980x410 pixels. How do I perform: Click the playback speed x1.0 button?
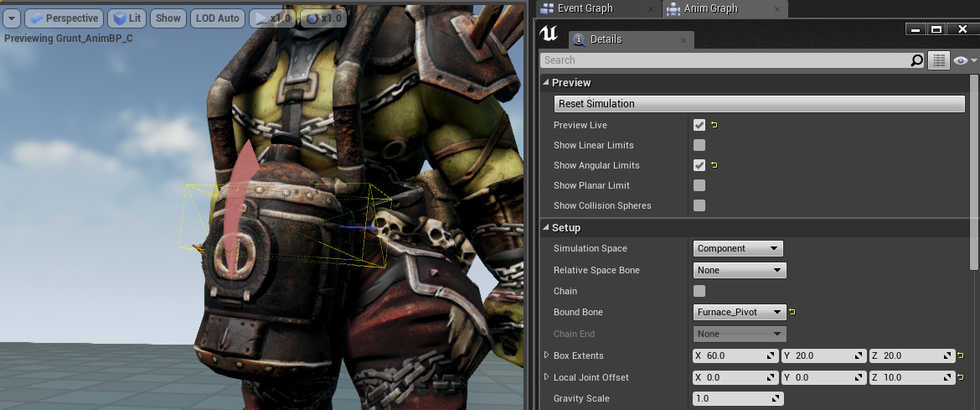272,18
